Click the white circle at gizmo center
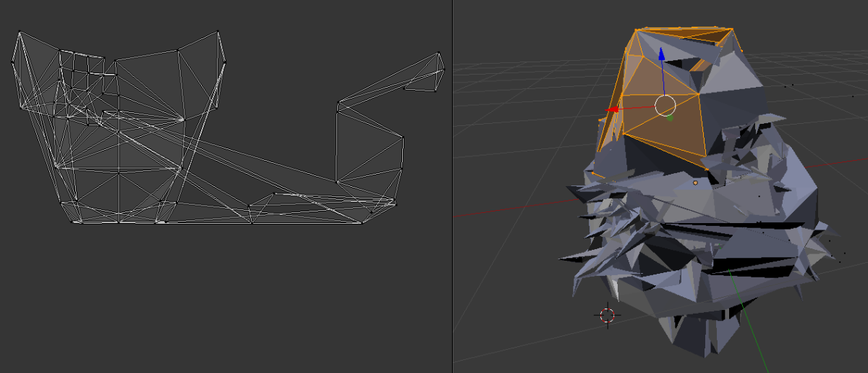Screen dimensions: 868x373 click(665, 106)
